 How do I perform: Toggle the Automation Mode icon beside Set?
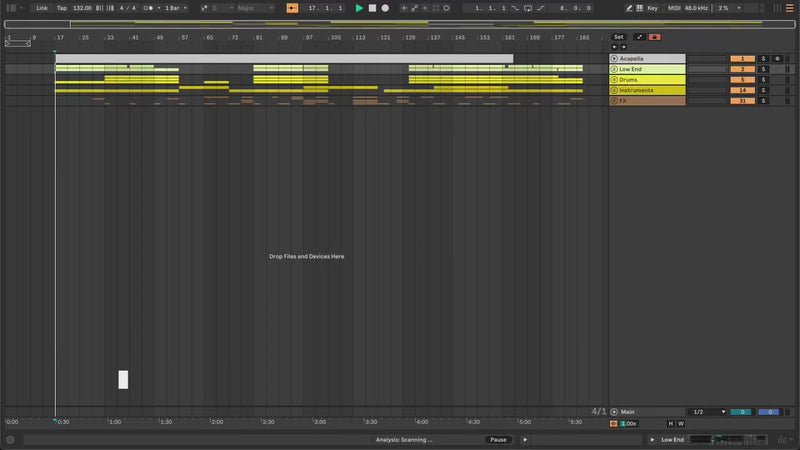point(639,37)
